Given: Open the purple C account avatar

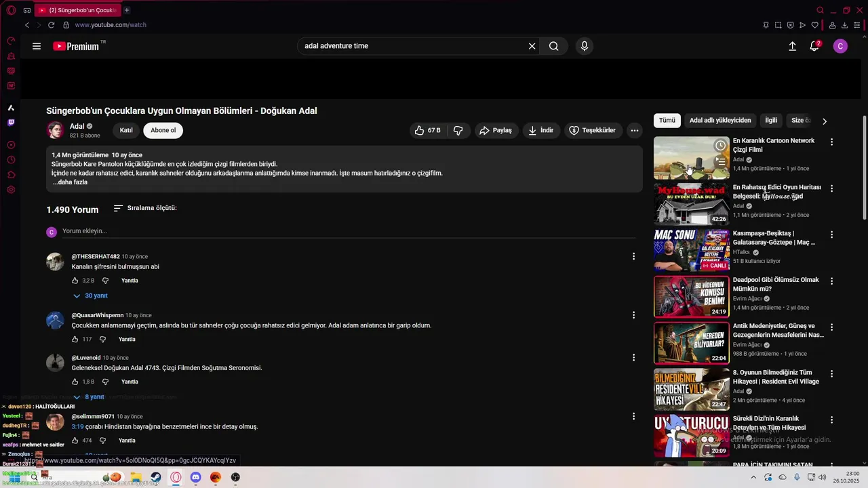Looking at the screenshot, I should pos(840,46).
